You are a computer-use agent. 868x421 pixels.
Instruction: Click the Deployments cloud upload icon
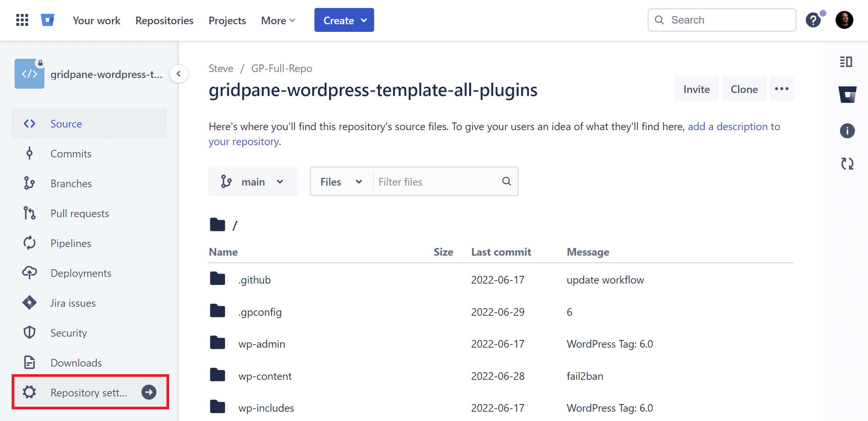pos(30,273)
